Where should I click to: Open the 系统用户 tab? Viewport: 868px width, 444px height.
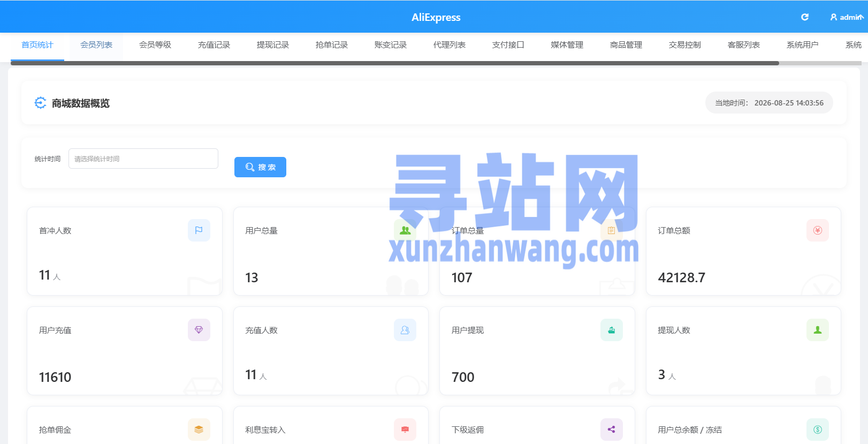click(803, 45)
